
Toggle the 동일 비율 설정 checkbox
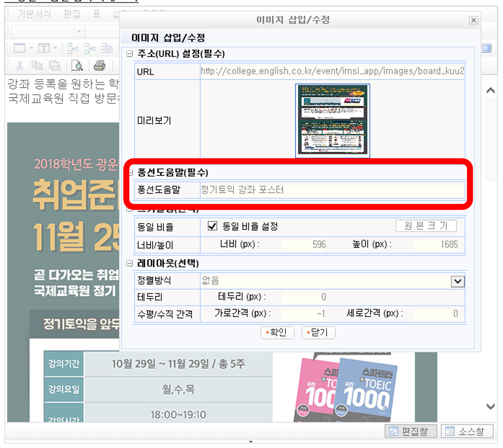(212, 226)
